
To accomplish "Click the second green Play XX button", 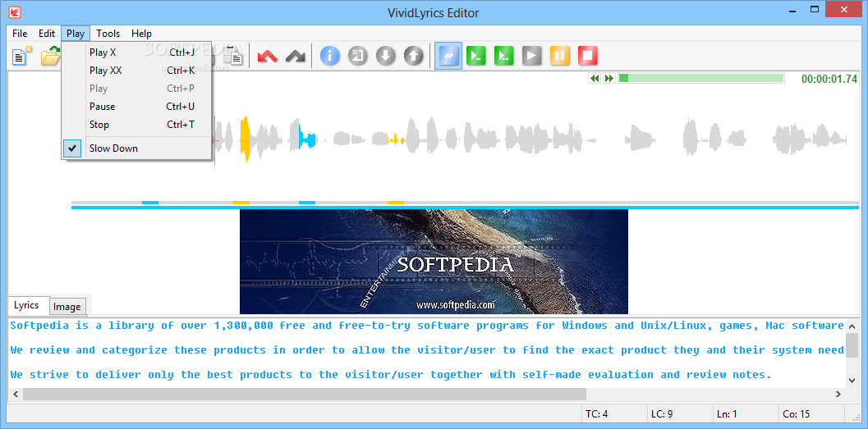I will (503, 56).
